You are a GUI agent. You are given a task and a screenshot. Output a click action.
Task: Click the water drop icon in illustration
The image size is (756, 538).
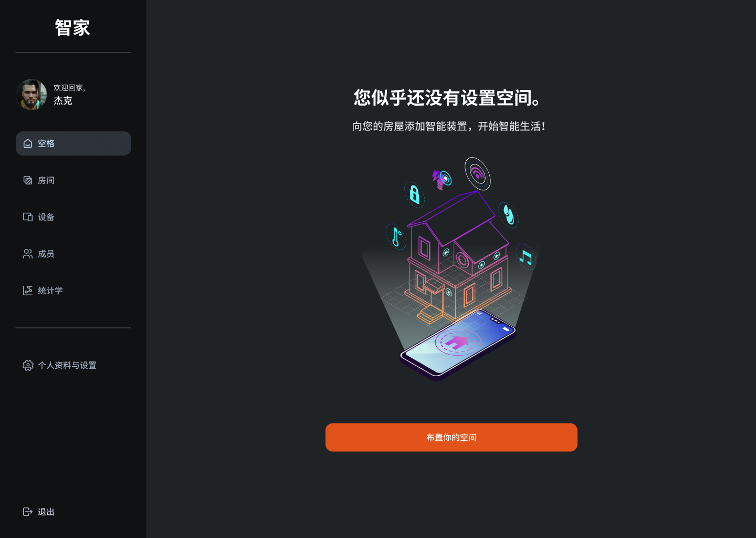pos(508,214)
